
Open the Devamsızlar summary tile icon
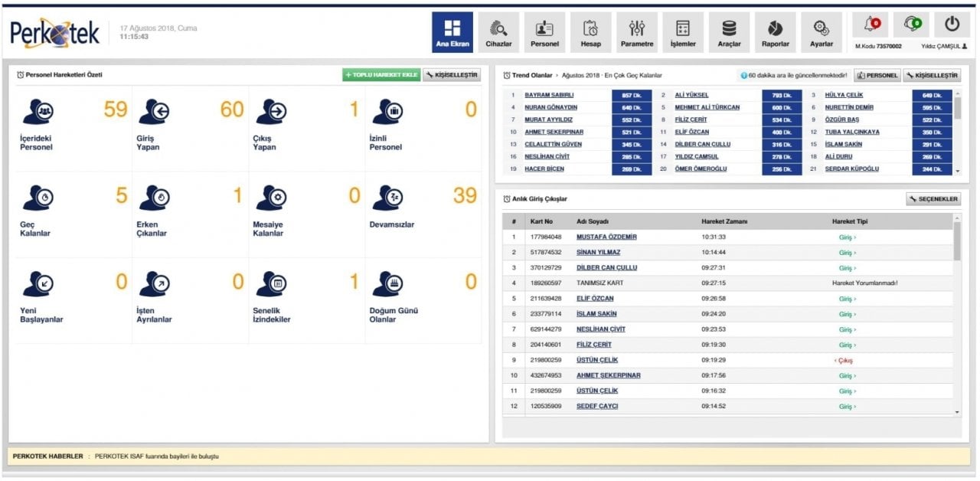coord(387,198)
